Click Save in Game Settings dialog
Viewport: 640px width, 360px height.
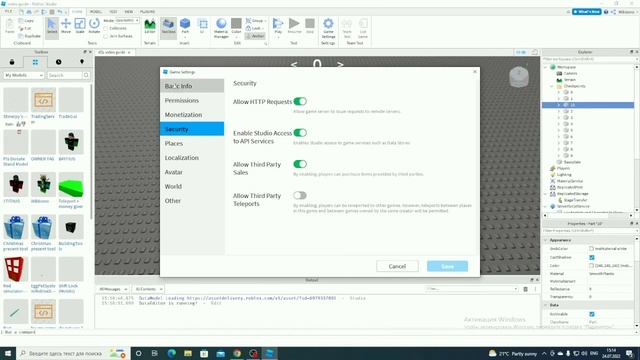[x=447, y=266]
